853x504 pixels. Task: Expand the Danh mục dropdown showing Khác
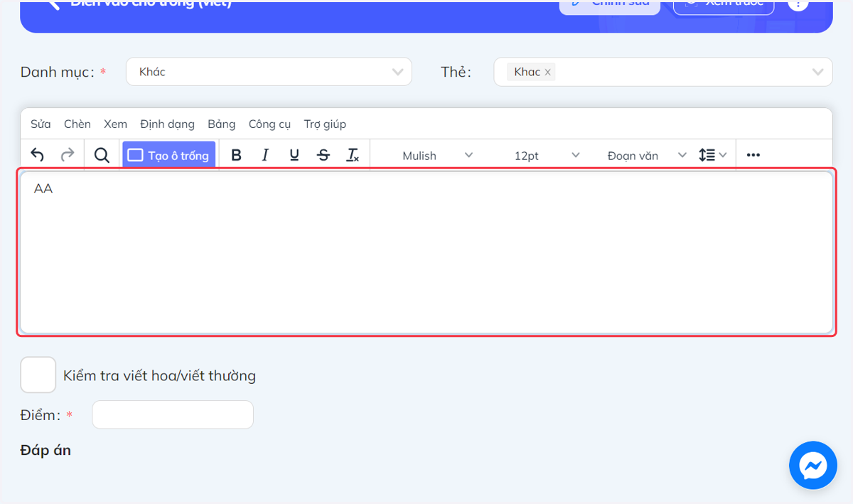pyautogui.click(x=269, y=72)
